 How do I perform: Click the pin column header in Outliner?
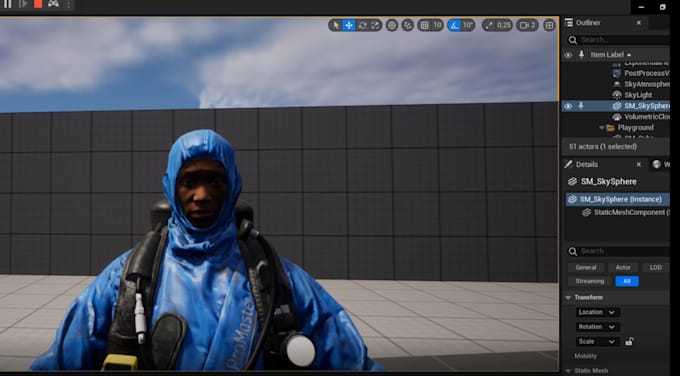coord(581,55)
